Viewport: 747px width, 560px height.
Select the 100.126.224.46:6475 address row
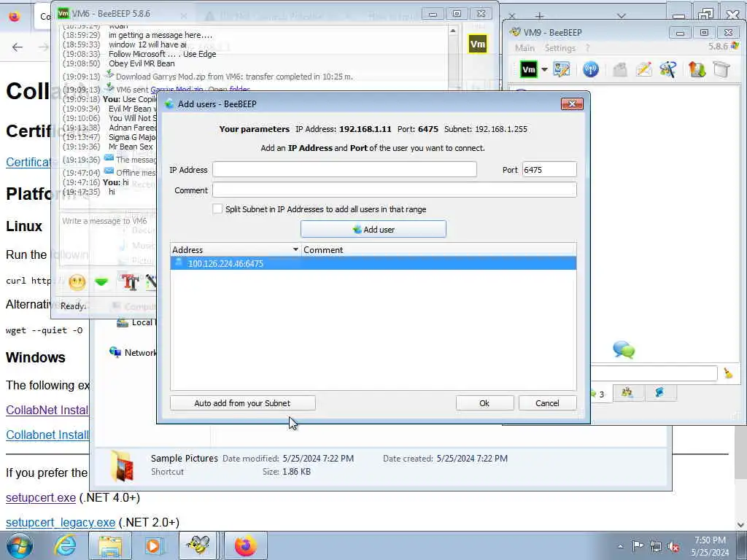pos(373,263)
